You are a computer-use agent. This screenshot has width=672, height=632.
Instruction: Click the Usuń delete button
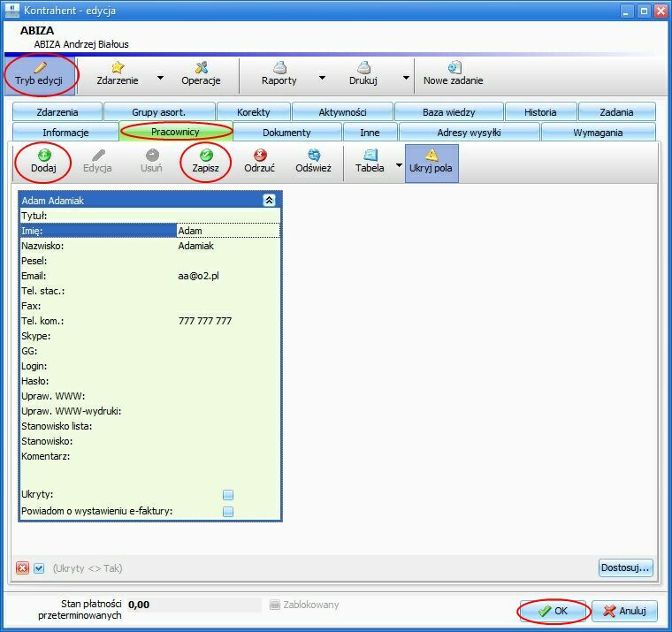pos(152,163)
